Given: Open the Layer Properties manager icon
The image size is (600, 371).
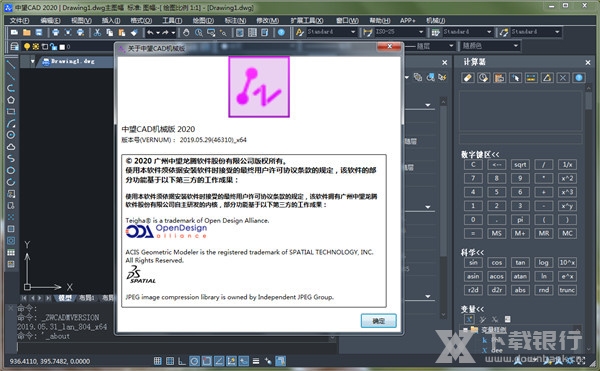Looking at the screenshot, I should point(14,47).
